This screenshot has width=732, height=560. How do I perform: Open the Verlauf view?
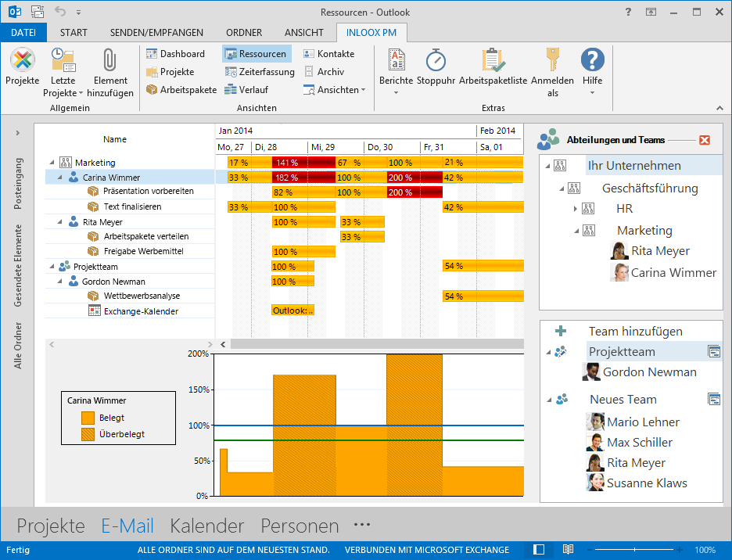click(x=246, y=90)
